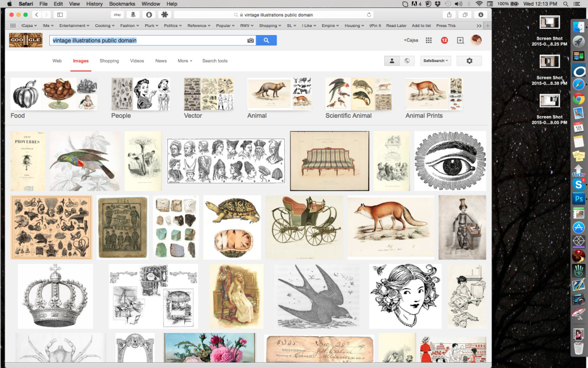The width and height of the screenshot is (588, 368).
Task: Select the fox illustration thumbnail
Action: (390, 227)
